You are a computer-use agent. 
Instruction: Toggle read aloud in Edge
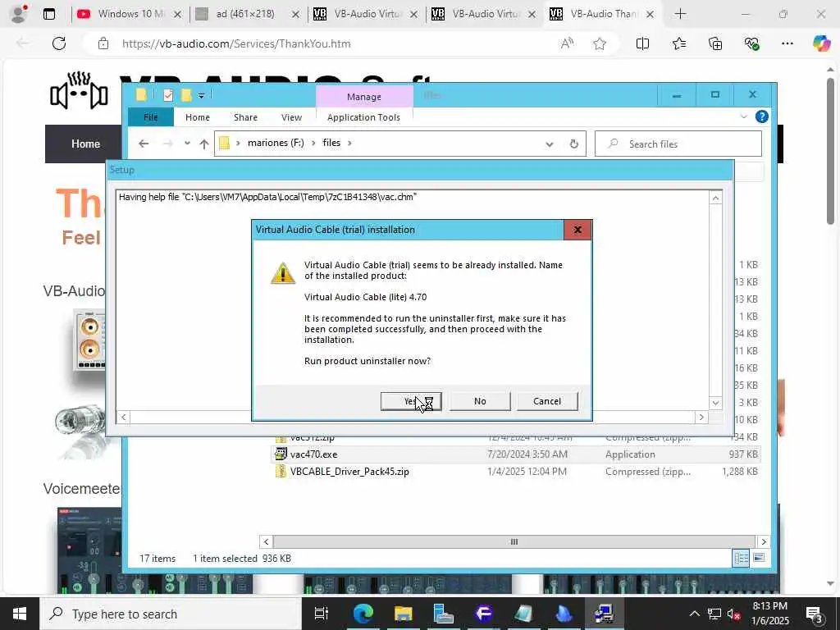click(x=567, y=44)
